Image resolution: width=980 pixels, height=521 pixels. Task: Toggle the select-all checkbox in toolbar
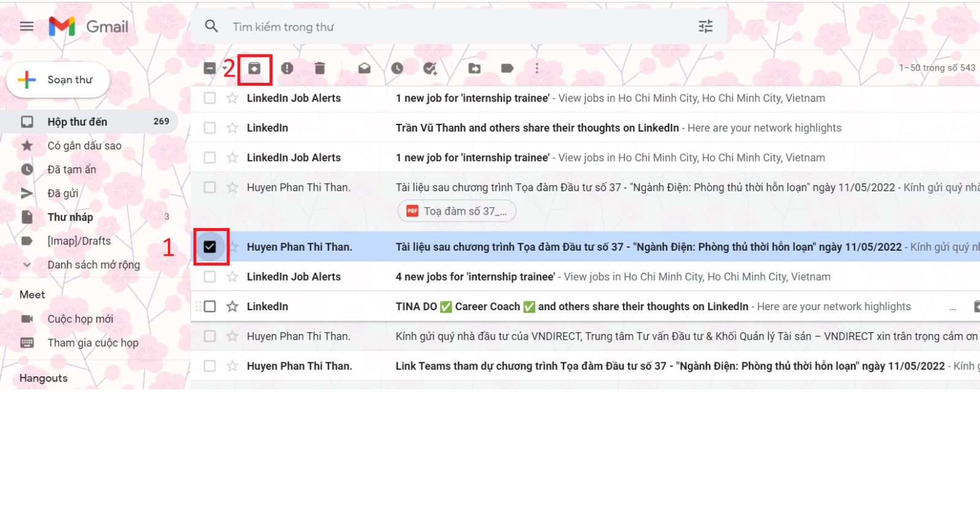(209, 68)
